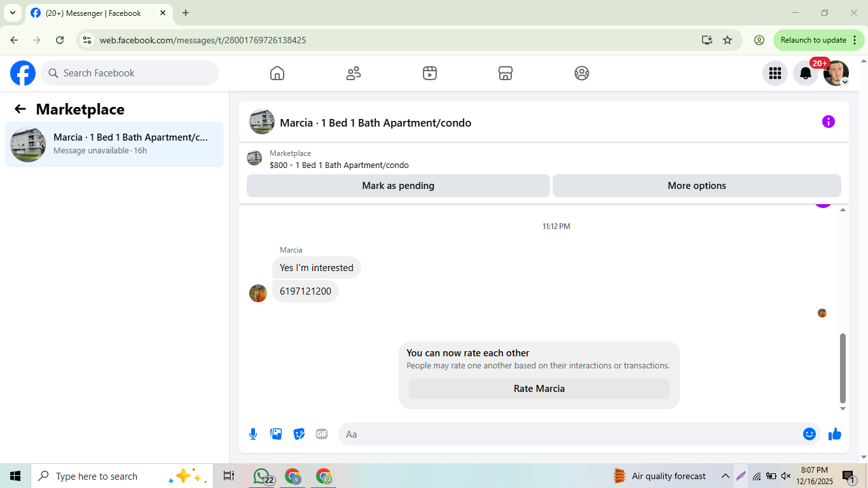Open conversation information purple icon
Screen dimensions: 868x488
pyautogui.click(x=829, y=122)
